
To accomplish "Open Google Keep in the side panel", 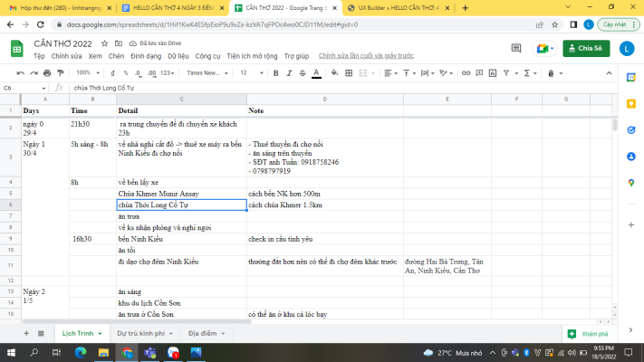I will 630,101.
